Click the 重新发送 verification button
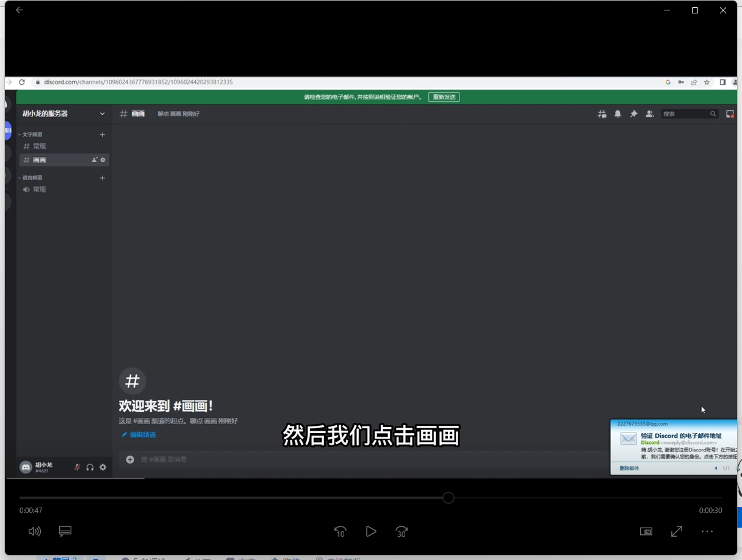742x560 pixels. click(444, 96)
